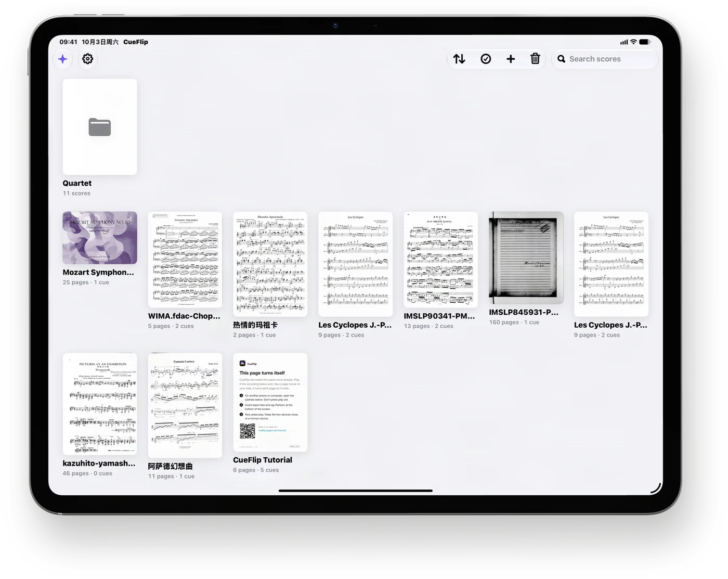Screen dimensions: 728x579
Task: Open WIMA.fdac-Chop... score thumbnail
Action: [185, 260]
